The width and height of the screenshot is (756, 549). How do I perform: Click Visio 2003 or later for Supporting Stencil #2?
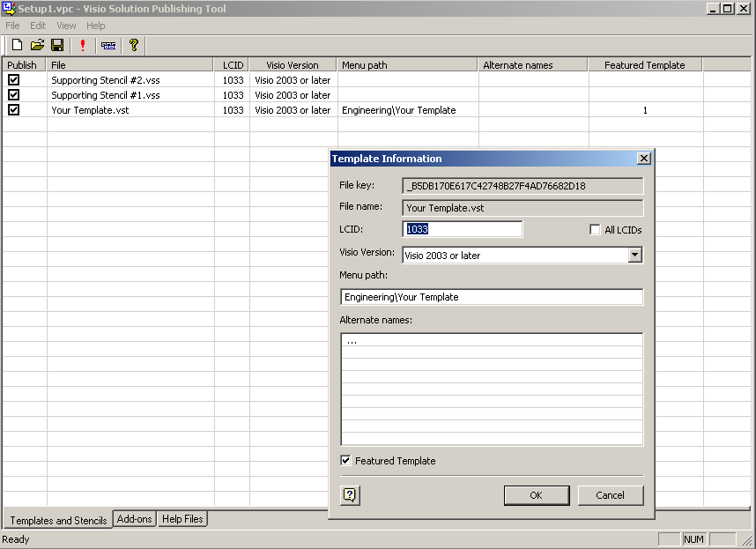293,80
